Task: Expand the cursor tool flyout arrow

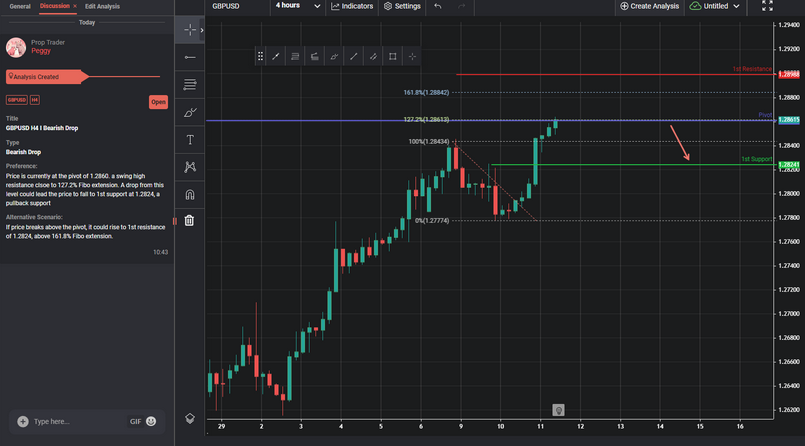Action: pyautogui.click(x=202, y=30)
